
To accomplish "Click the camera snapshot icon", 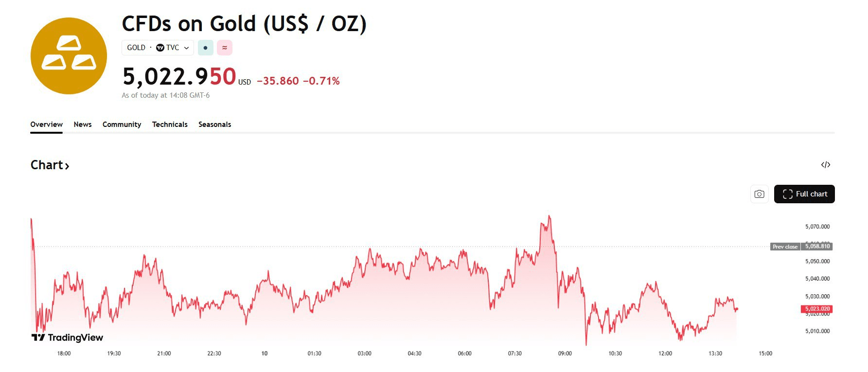I will [x=759, y=194].
